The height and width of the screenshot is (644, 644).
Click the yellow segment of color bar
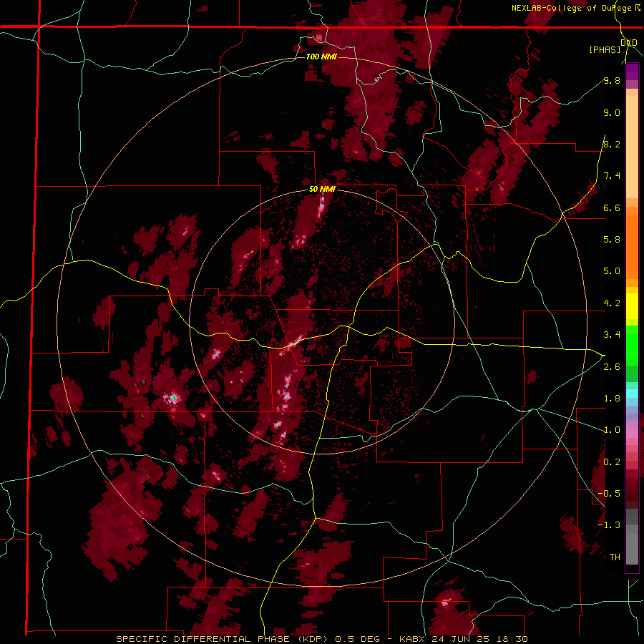pyautogui.click(x=632, y=306)
